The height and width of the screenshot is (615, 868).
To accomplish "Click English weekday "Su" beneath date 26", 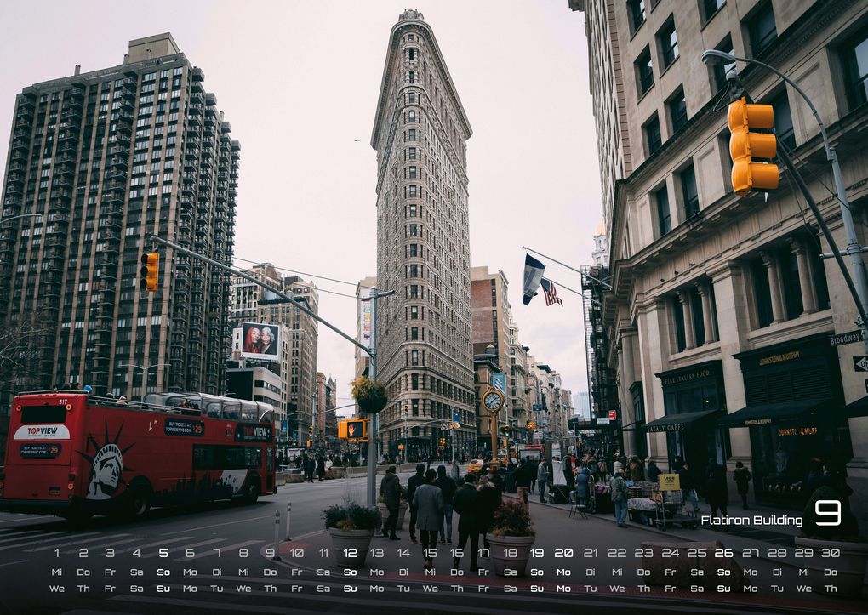I will point(723,589).
